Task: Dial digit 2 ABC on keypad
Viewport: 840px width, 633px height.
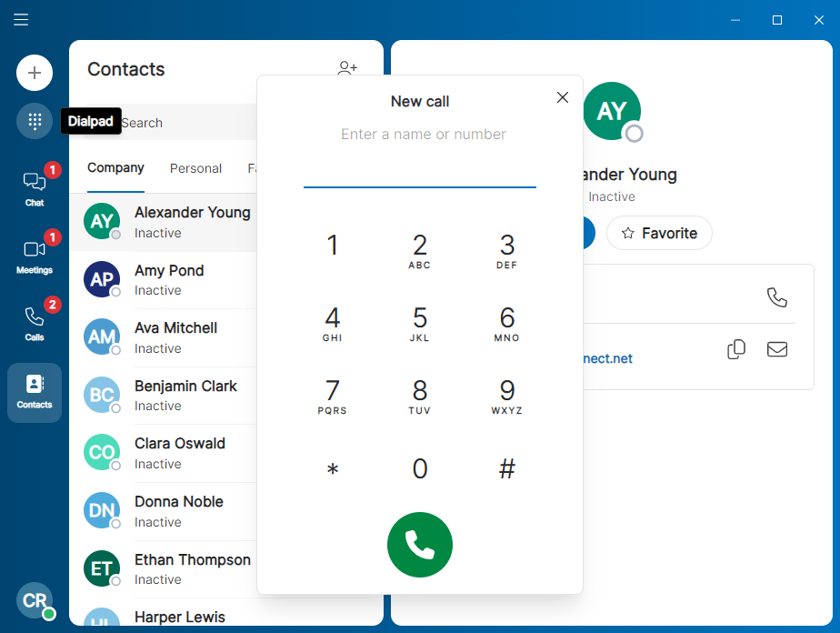Action: pos(420,251)
